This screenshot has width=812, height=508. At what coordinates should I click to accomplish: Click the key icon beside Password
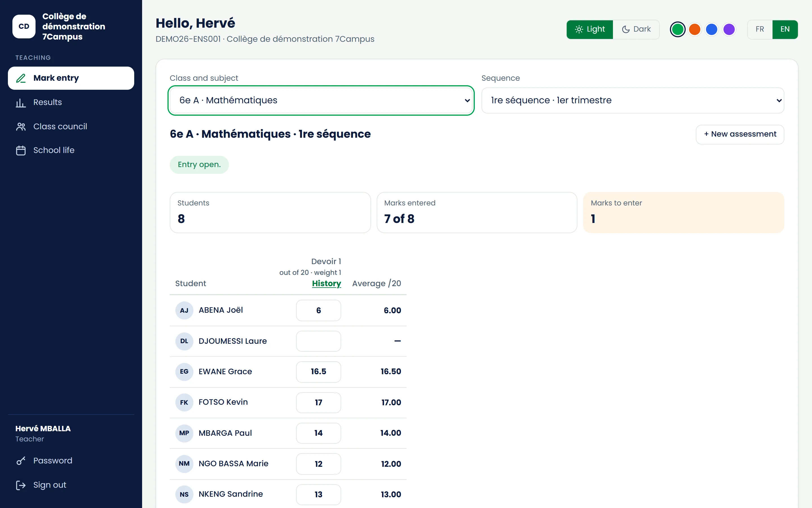[x=21, y=461]
